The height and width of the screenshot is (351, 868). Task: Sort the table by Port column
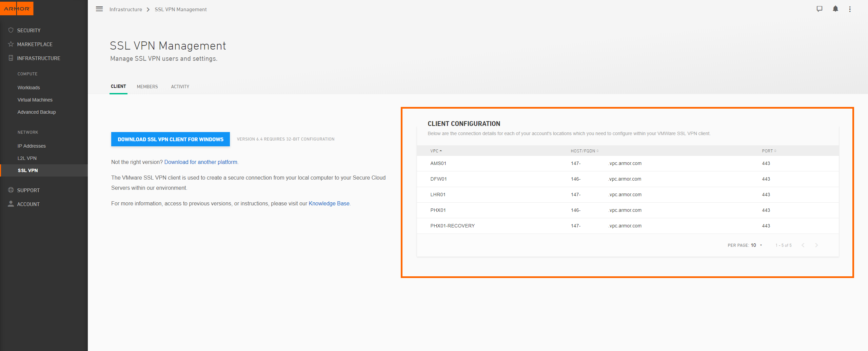click(x=769, y=151)
